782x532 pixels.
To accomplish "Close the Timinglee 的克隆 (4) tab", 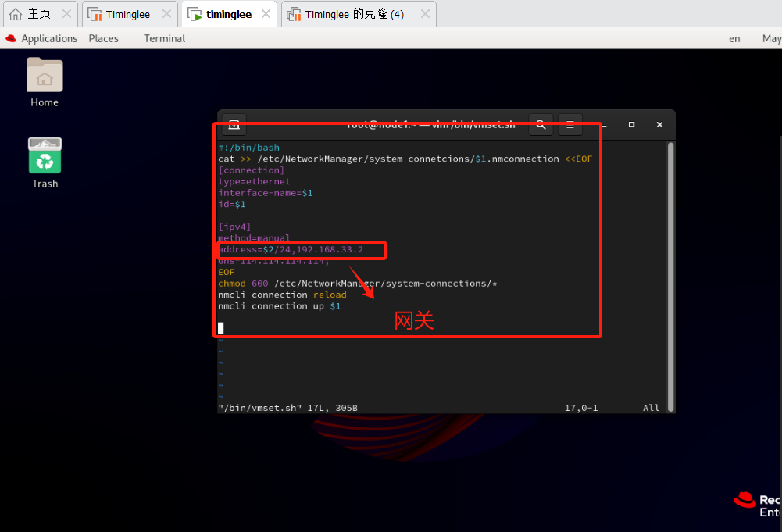I will click(425, 14).
